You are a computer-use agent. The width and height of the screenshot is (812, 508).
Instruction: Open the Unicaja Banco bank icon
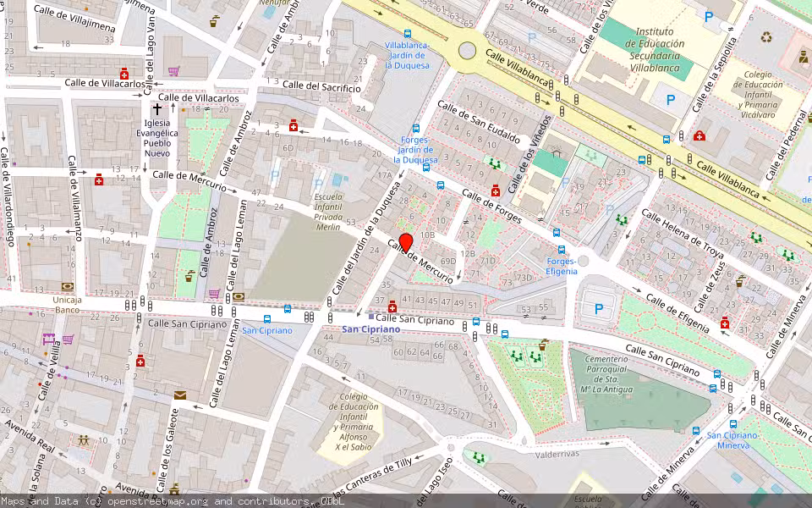pos(68,287)
